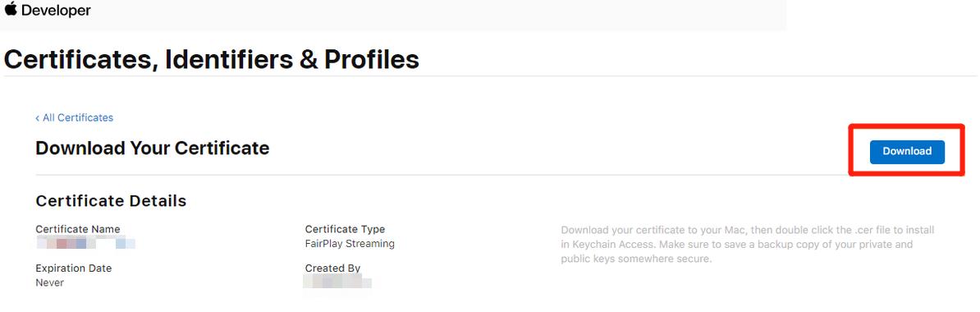Image resolution: width=980 pixels, height=312 pixels.
Task: Click the Certificate Details section title
Action: pos(112,200)
